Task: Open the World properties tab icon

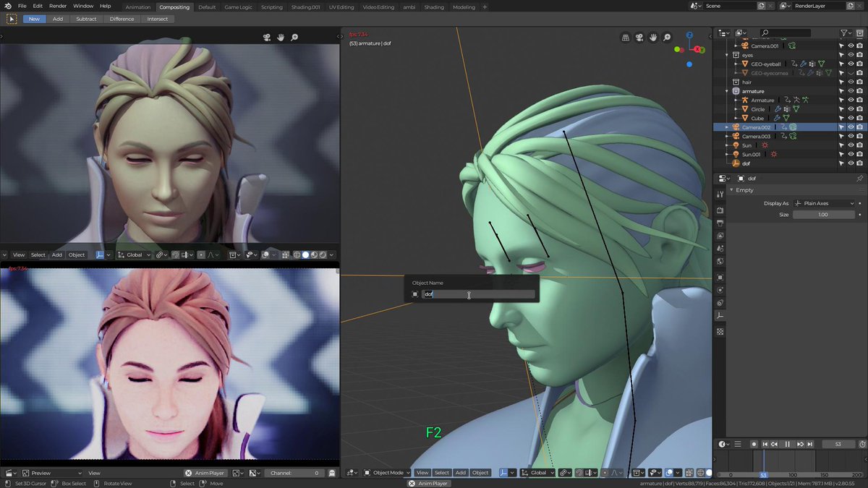Action: click(720, 262)
